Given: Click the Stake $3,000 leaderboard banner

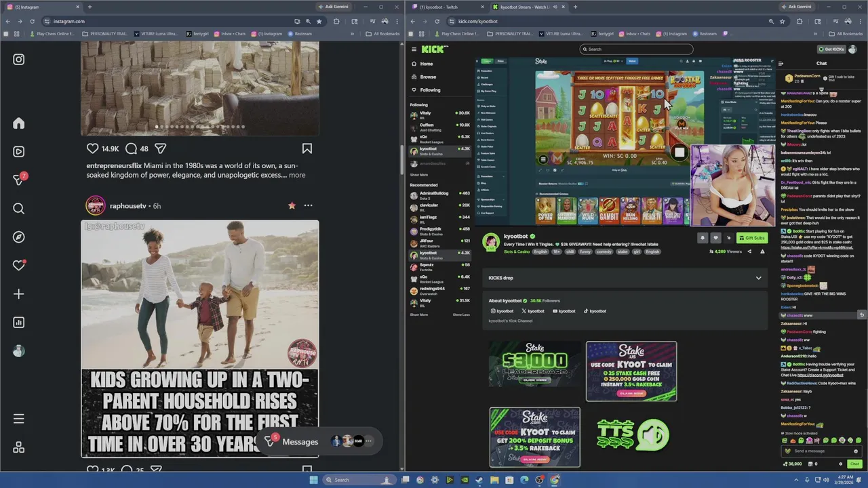Looking at the screenshot, I should tap(535, 364).
